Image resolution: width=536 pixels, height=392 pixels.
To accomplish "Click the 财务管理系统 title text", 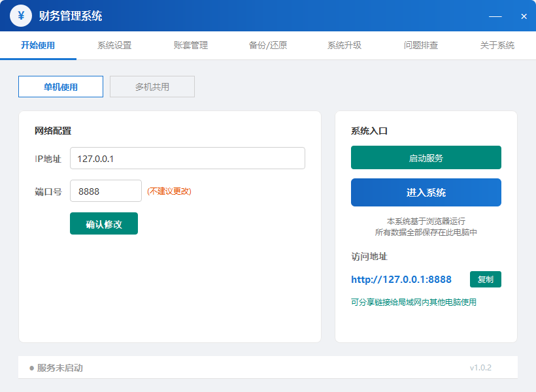I will [71, 16].
